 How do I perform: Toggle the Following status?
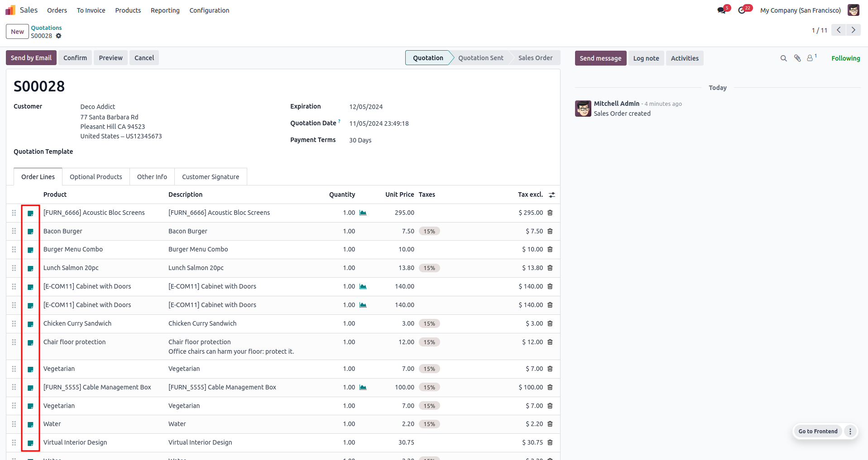[845, 58]
